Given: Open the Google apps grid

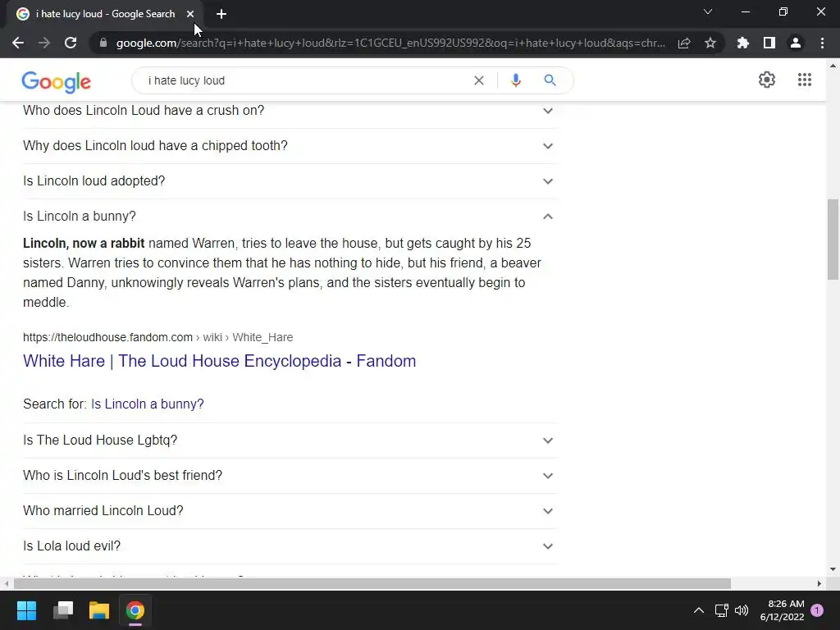Looking at the screenshot, I should 804,80.
